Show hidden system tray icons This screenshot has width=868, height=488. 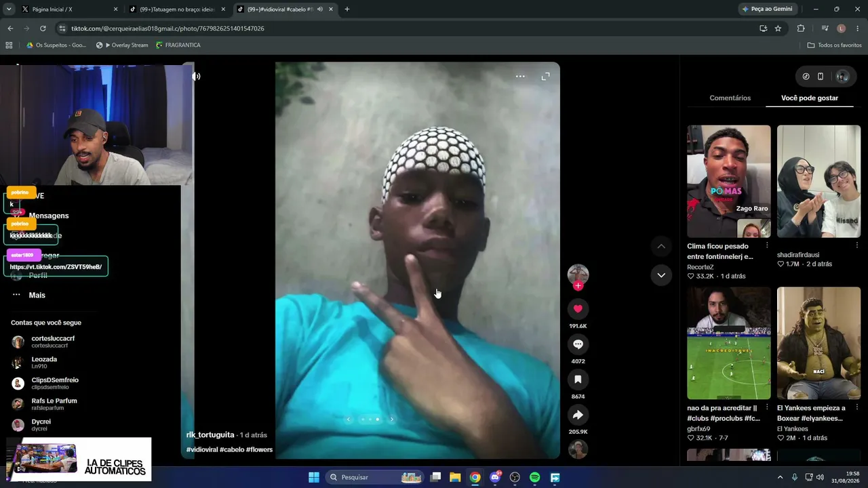780,477
